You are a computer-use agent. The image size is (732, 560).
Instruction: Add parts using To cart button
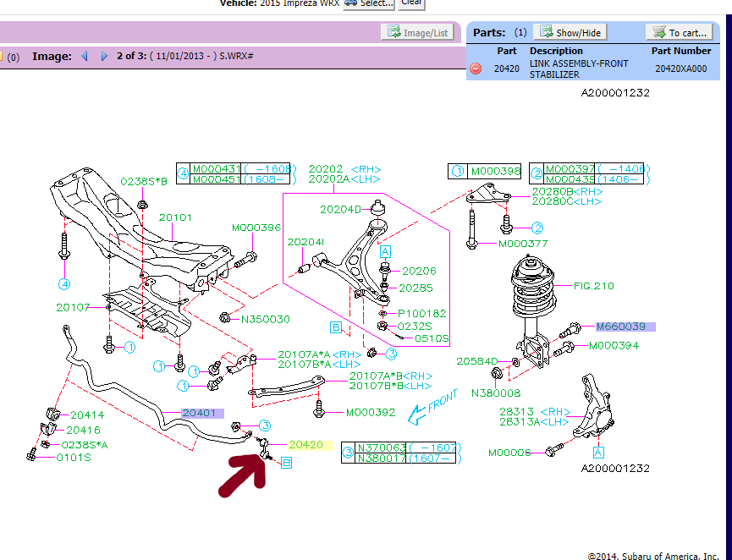tap(679, 33)
